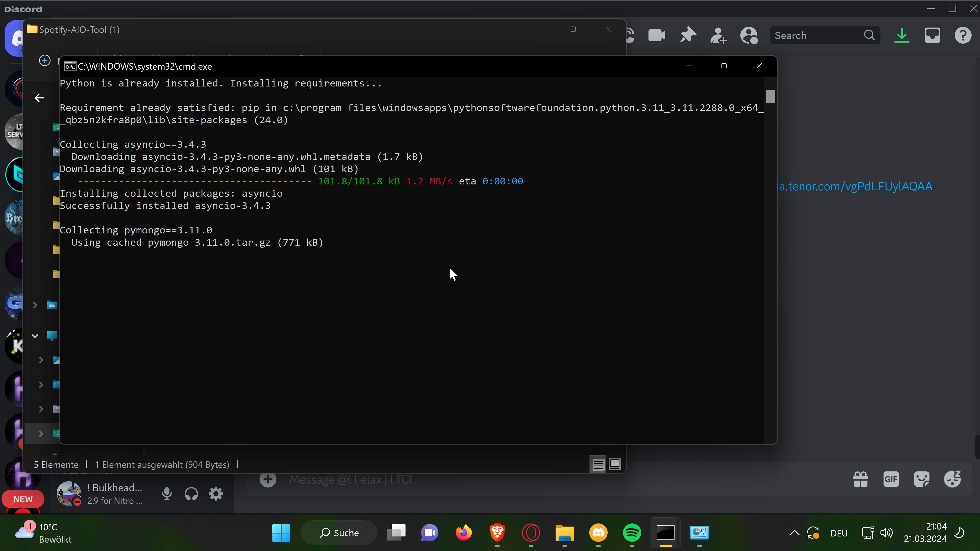Add friends to DM icon
980x551 pixels.
718,36
